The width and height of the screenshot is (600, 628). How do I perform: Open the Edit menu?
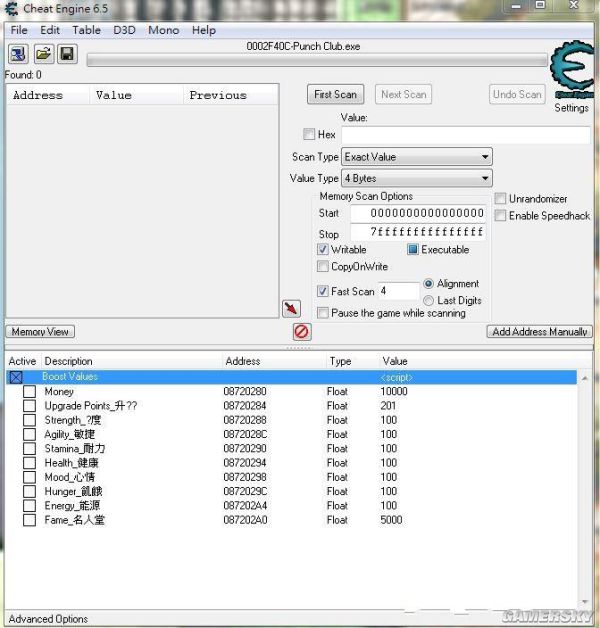[50, 30]
